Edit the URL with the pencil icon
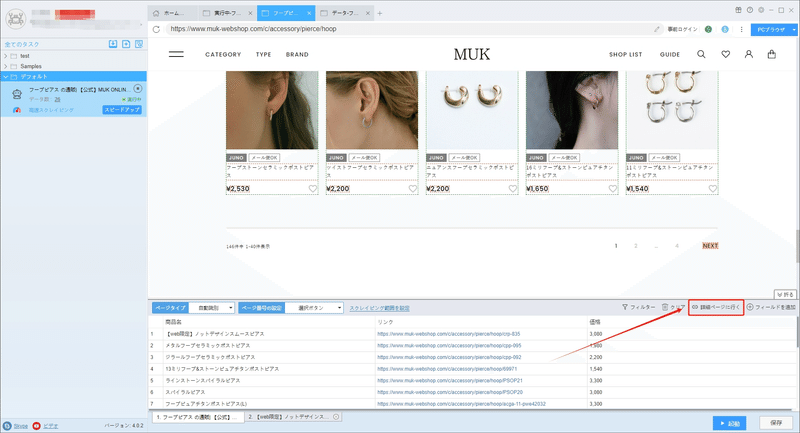 pyautogui.click(x=657, y=29)
